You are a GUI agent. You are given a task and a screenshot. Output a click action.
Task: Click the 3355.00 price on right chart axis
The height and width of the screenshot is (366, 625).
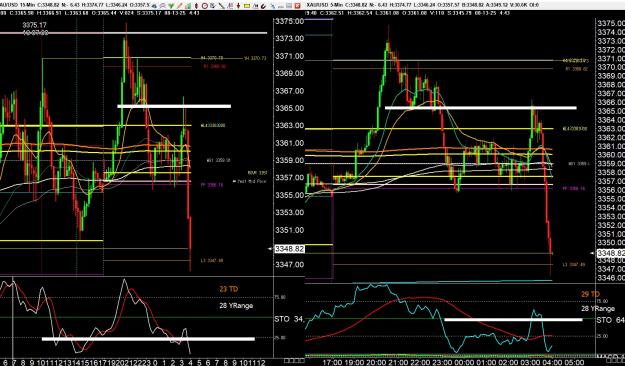pyautogui.click(x=611, y=199)
